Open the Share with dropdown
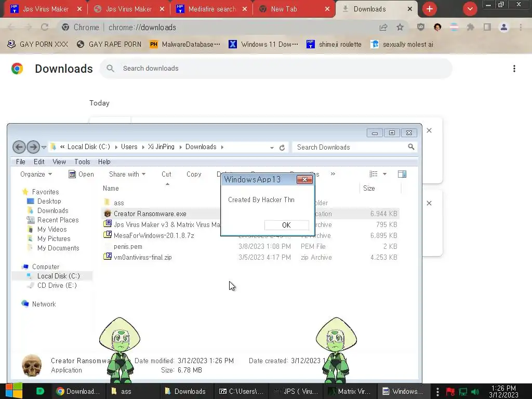532x399 pixels. (x=127, y=174)
